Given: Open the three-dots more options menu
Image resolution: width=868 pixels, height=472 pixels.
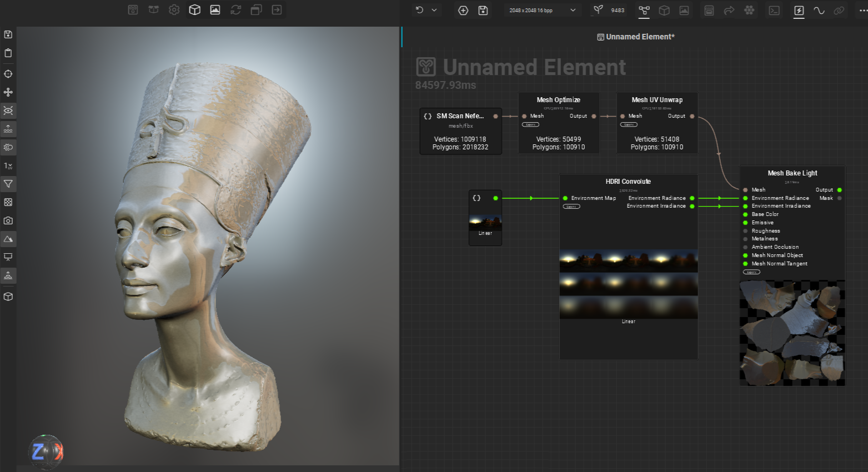Looking at the screenshot, I should [x=863, y=11].
